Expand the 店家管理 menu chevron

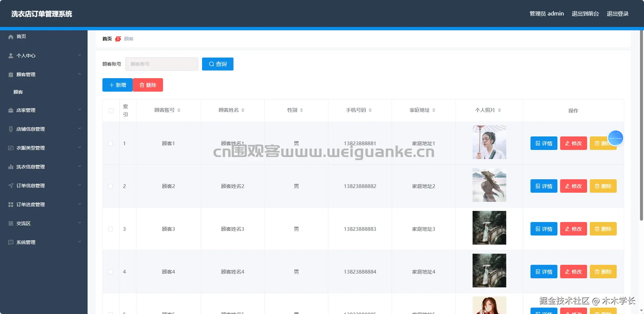pos(79,109)
